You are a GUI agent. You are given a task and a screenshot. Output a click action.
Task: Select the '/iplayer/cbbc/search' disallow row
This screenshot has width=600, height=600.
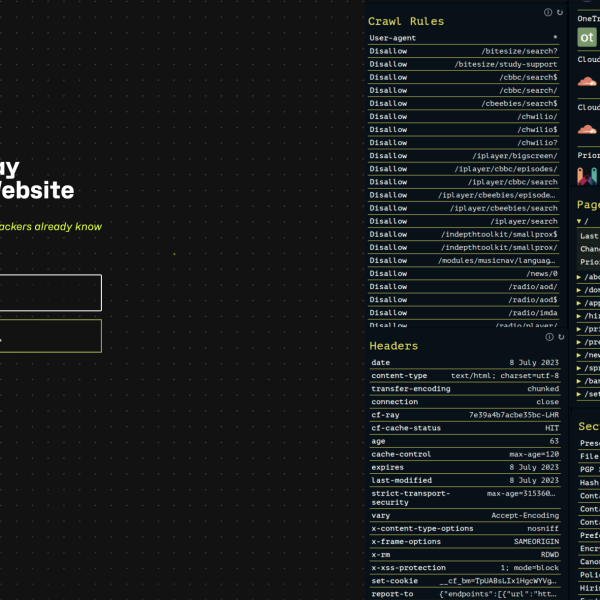tap(463, 182)
